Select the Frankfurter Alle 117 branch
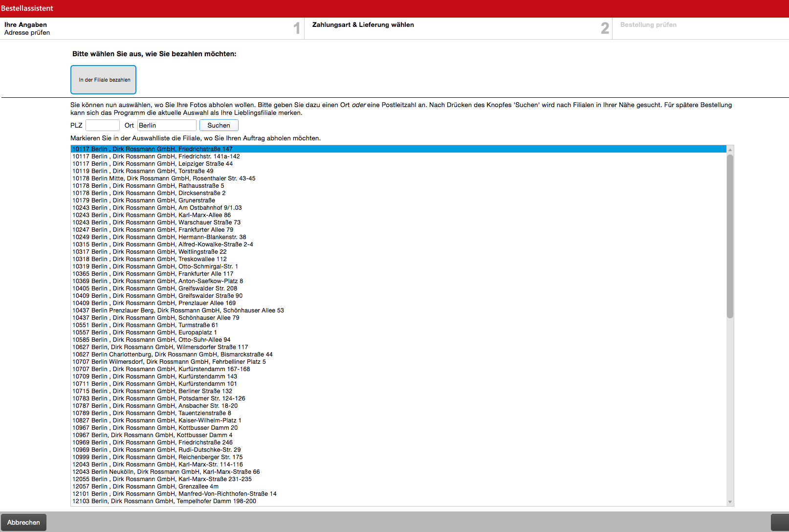The image size is (789, 532). tap(398, 274)
